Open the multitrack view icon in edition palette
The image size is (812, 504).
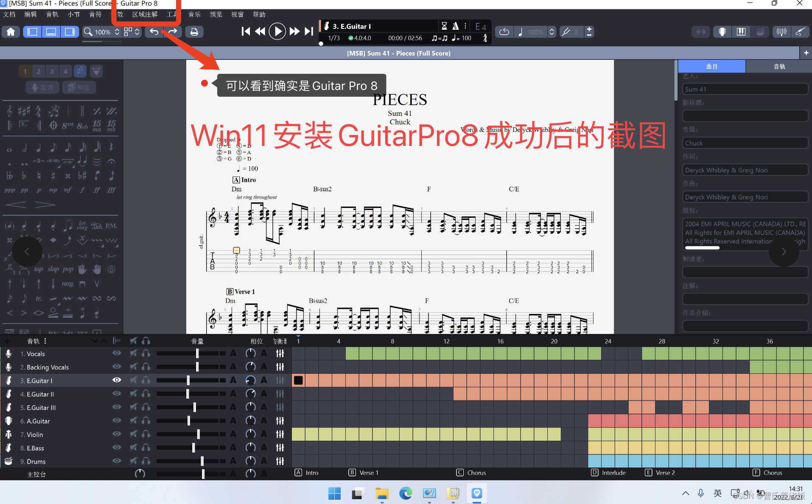[80, 71]
